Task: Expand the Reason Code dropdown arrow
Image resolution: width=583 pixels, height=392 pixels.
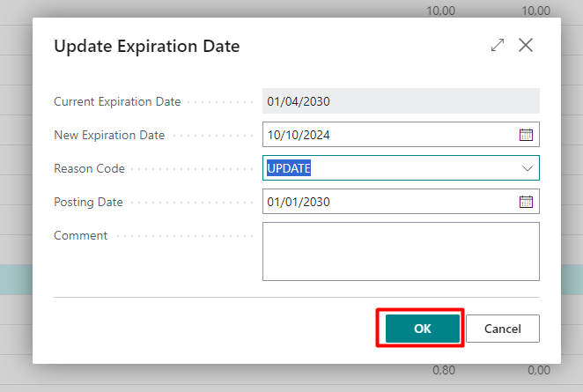Action: 528,168
